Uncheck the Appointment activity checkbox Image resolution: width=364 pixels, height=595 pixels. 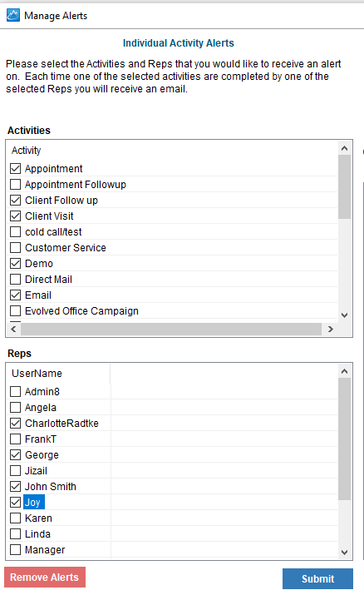[16, 168]
